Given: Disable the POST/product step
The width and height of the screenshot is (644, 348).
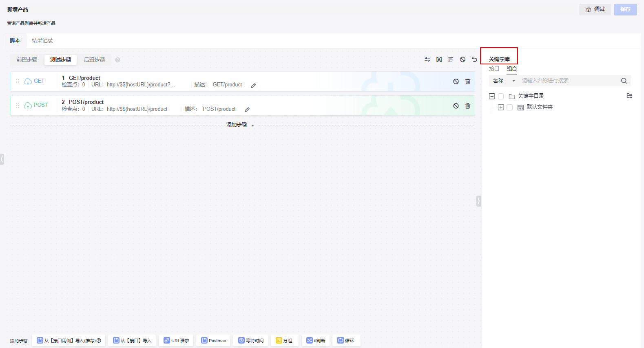Looking at the screenshot, I should pyautogui.click(x=456, y=106).
